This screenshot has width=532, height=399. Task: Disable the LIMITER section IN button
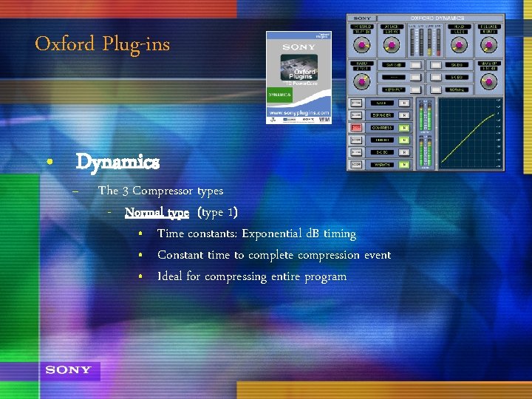pos(403,140)
